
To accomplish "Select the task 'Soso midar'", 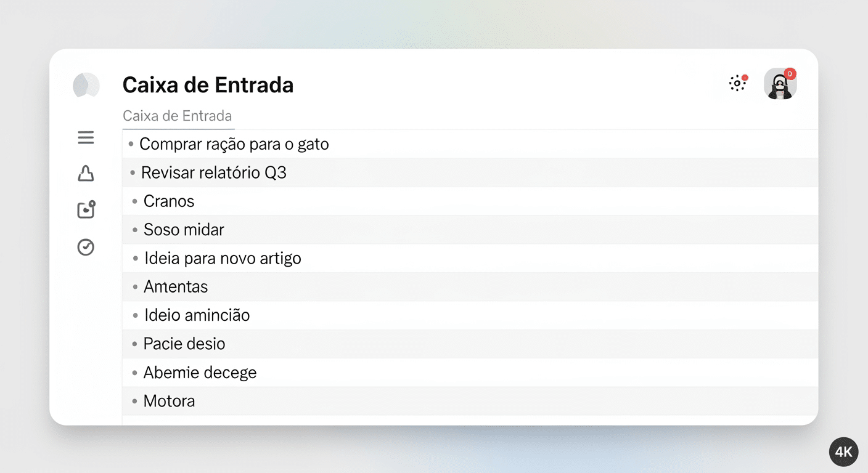I will [183, 229].
